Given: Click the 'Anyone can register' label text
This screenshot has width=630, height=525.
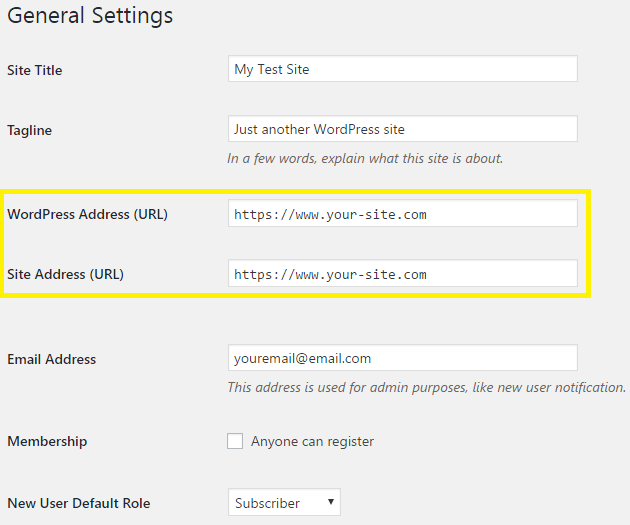Looking at the screenshot, I should pyautogui.click(x=312, y=441).
